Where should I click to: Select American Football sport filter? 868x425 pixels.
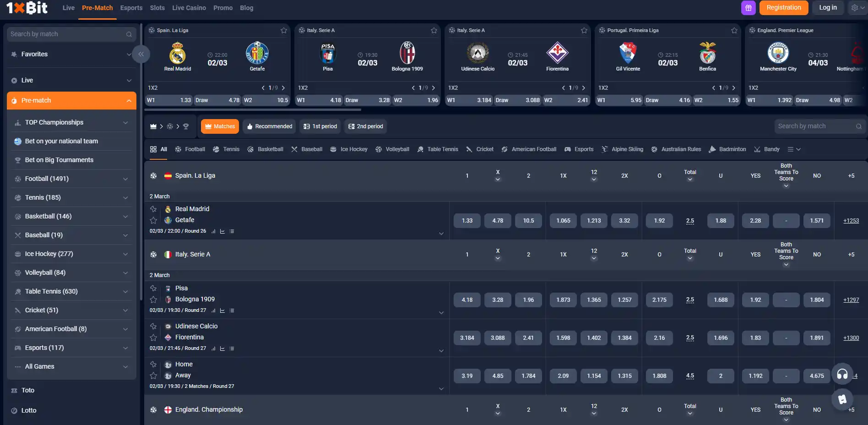point(529,149)
